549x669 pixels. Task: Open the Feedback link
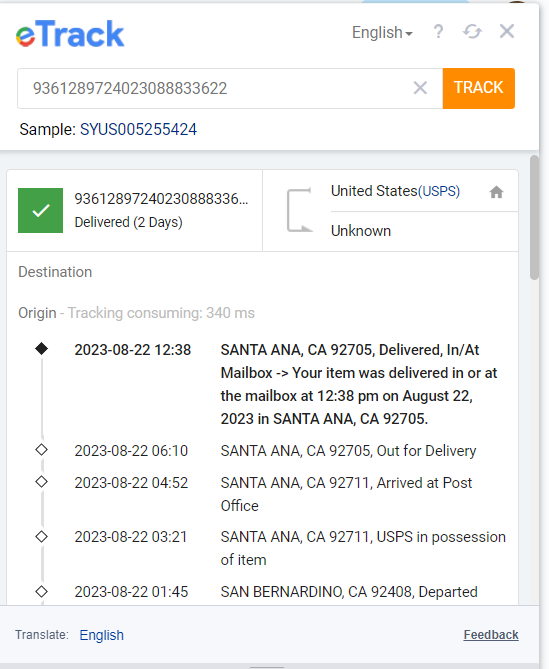coord(491,635)
